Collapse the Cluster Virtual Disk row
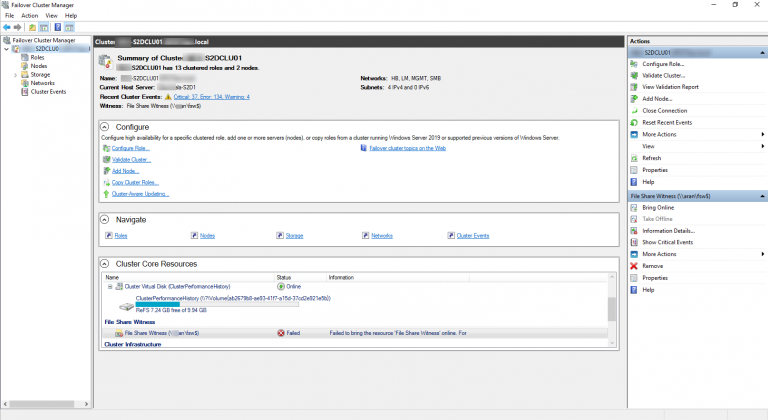This screenshot has height=420, width=768. (x=110, y=287)
